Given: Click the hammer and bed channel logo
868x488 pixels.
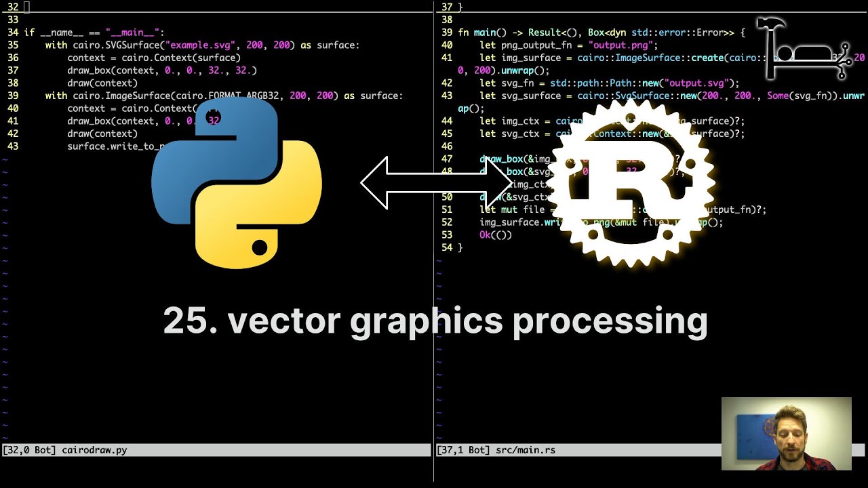Looking at the screenshot, I should click(x=805, y=49).
